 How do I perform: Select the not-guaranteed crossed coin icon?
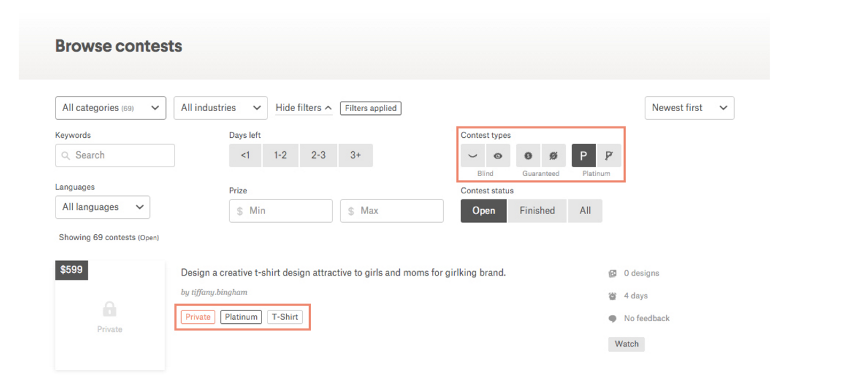tap(553, 156)
